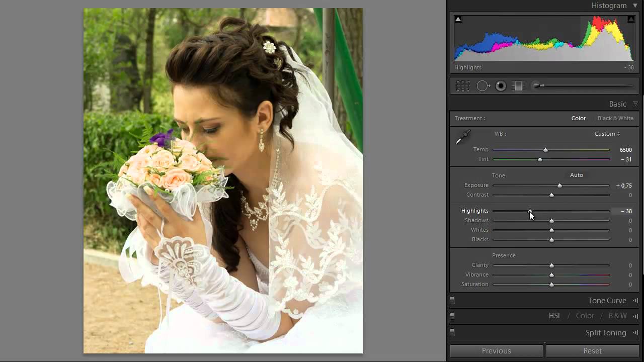The height and width of the screenshot is (362, 644).
Task: Click the Previous button
Action: tap(496, 351)
